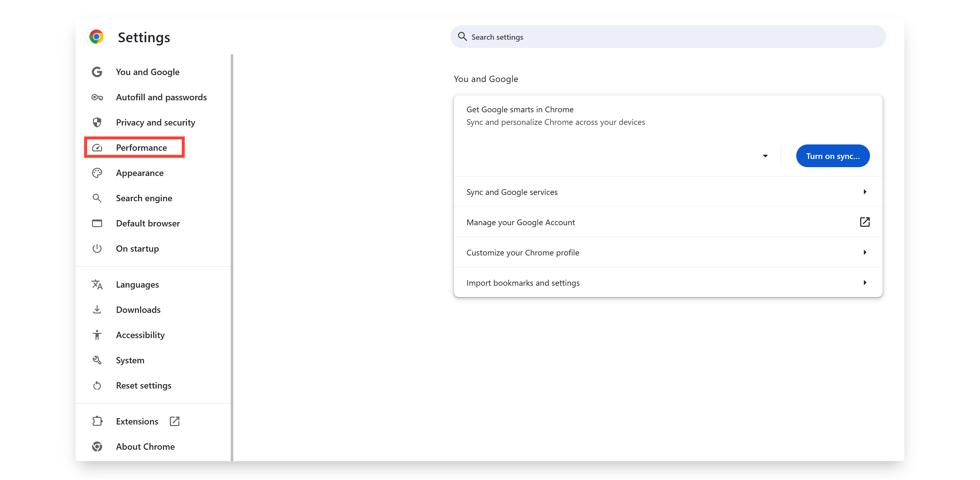
Task: Click the magnifier icon beside Search engine
Action: (x=97, y=198)
